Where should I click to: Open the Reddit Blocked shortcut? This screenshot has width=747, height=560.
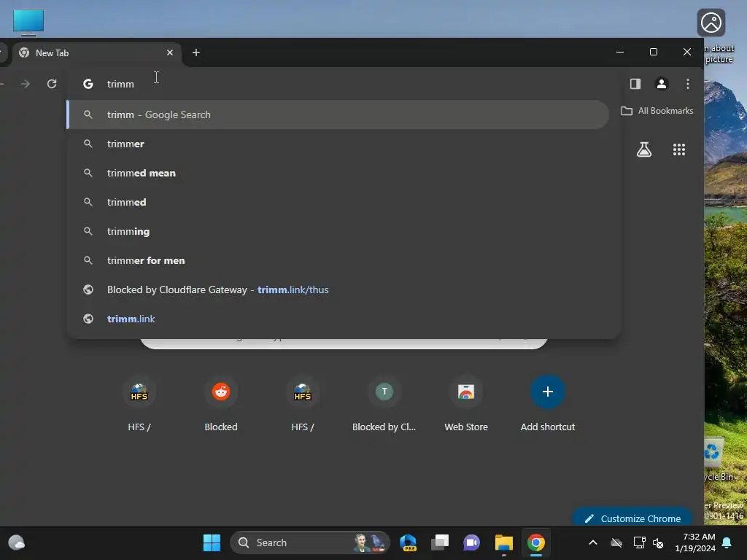221,404
